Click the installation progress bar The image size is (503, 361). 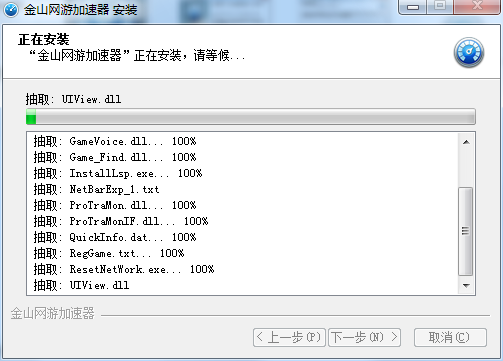point(251,117)
